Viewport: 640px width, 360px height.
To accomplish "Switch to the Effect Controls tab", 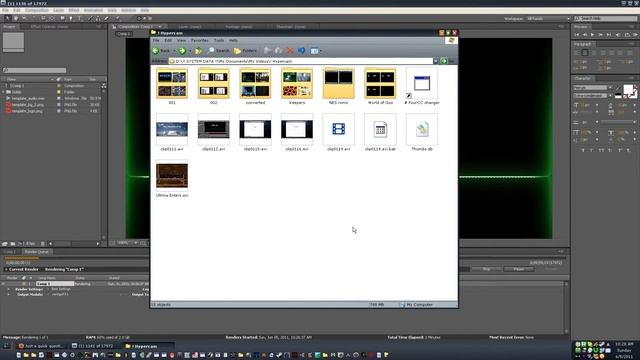I will click(49, 27).
